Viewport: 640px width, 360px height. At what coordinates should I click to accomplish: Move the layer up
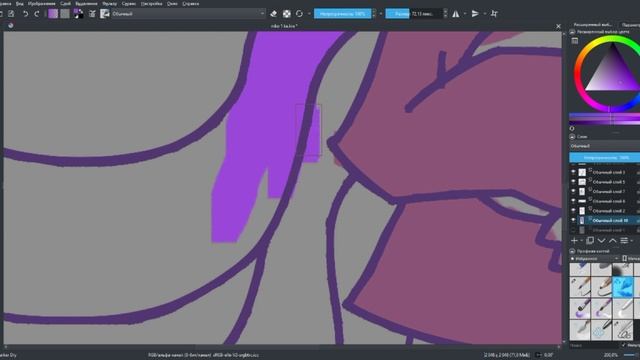click(x=613, y=241)
